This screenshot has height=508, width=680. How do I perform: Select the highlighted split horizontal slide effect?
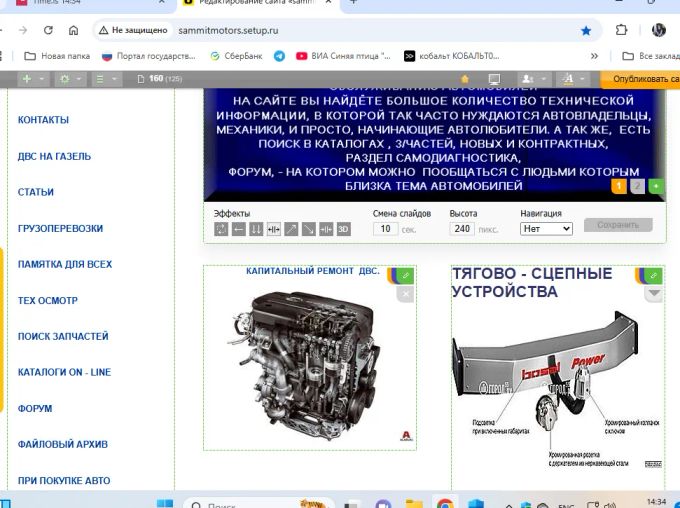274,229
